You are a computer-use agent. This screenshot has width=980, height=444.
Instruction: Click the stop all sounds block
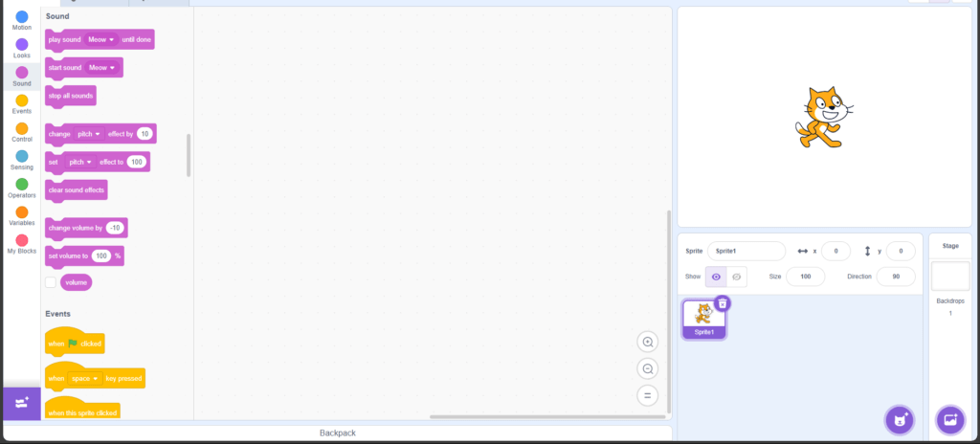click(71, 96)
